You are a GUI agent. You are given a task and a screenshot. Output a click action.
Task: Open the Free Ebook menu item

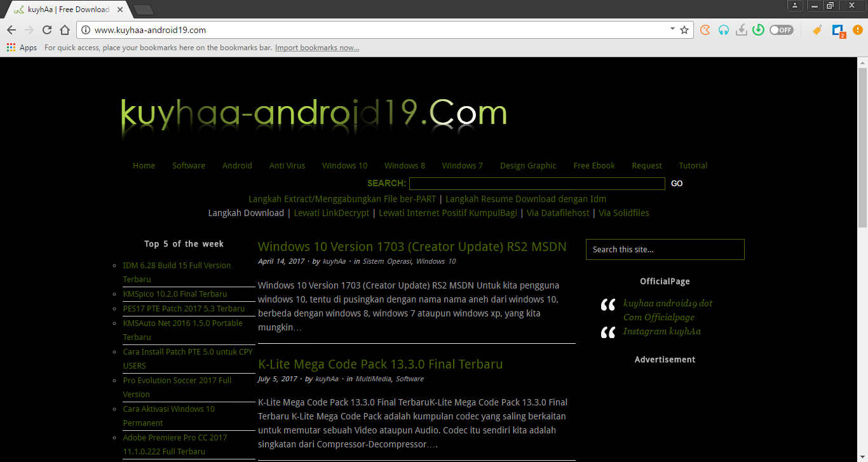[x=594, y=165]
